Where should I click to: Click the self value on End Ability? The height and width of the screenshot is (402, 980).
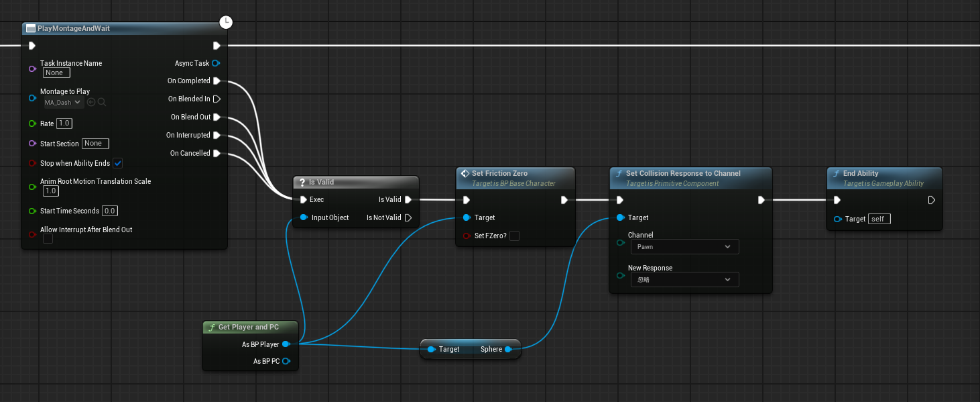coord(879,219)
